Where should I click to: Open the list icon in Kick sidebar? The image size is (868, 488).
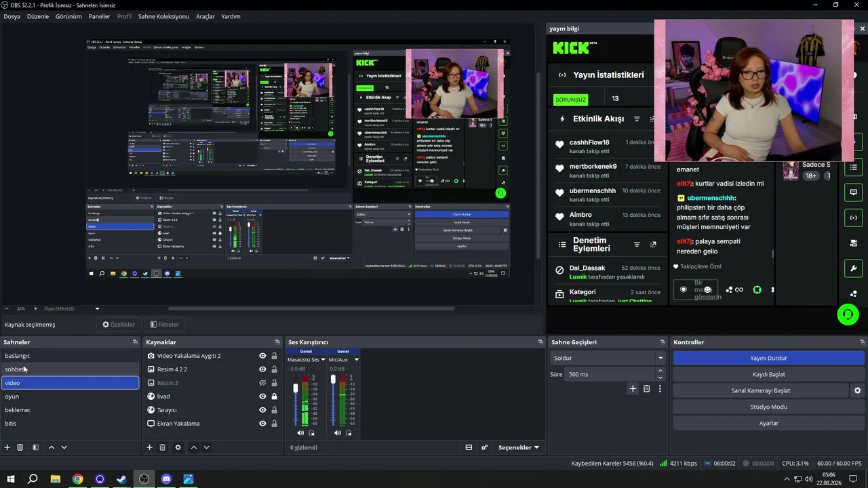pos(854,167)
